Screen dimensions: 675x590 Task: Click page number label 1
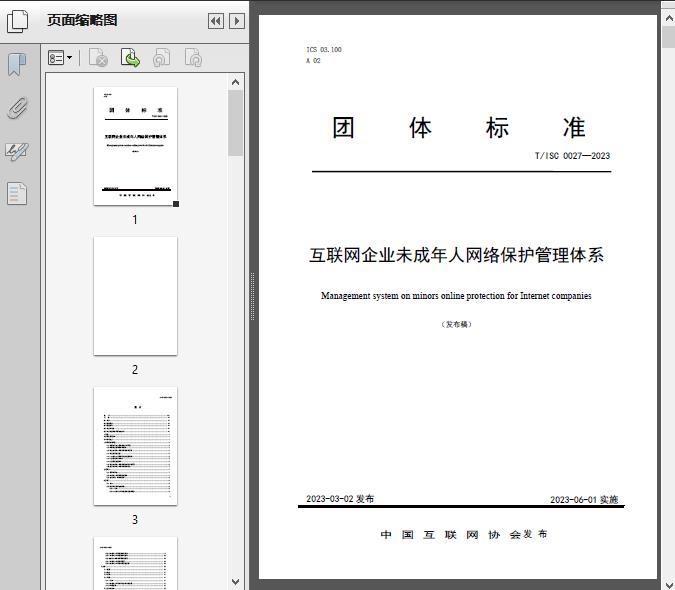pos(135,220)
